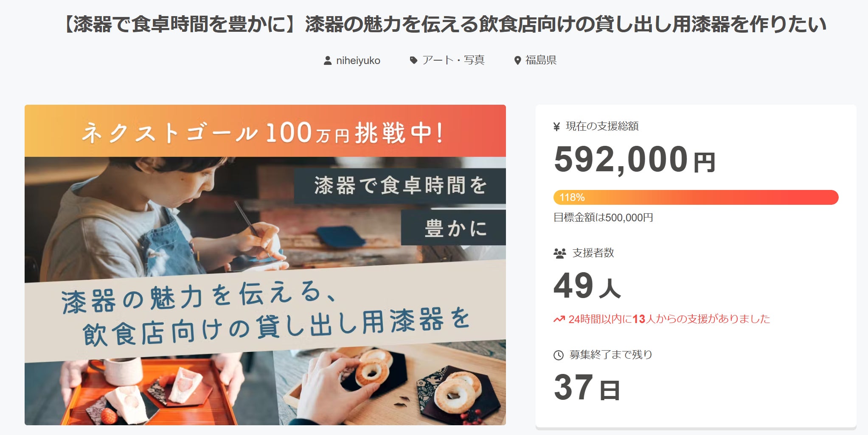Image resolution: width=868 pixels, height=435 pixels.
Task: Click the location pin icon by 福島県
Action: tap(517, 61)
